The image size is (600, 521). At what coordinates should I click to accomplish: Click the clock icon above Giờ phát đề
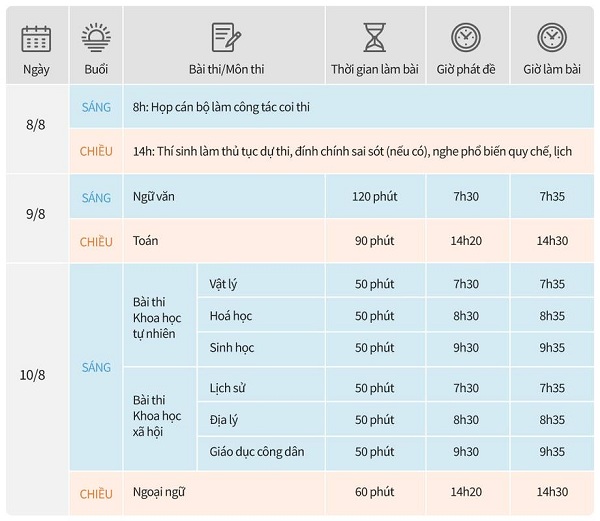(466, 37)
